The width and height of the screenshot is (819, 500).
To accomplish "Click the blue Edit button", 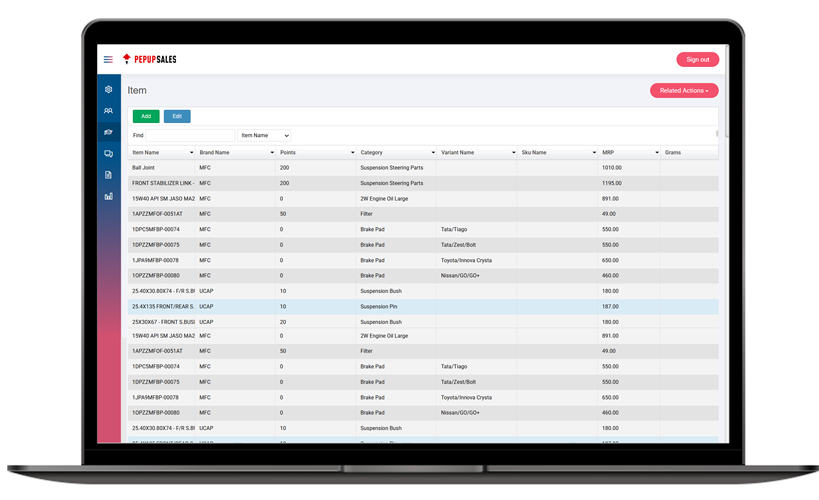I will 177,116.
